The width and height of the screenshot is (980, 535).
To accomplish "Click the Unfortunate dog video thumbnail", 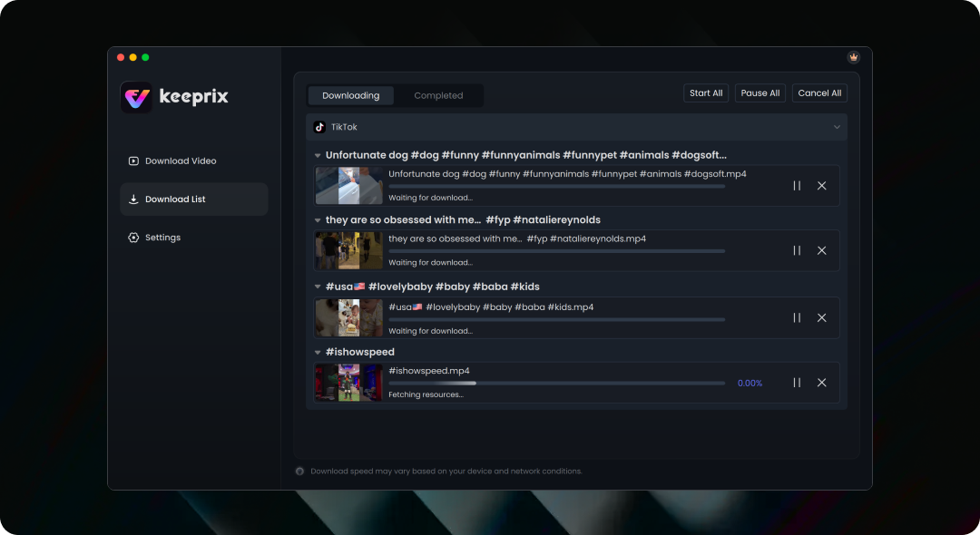I will tap(348, 185).
